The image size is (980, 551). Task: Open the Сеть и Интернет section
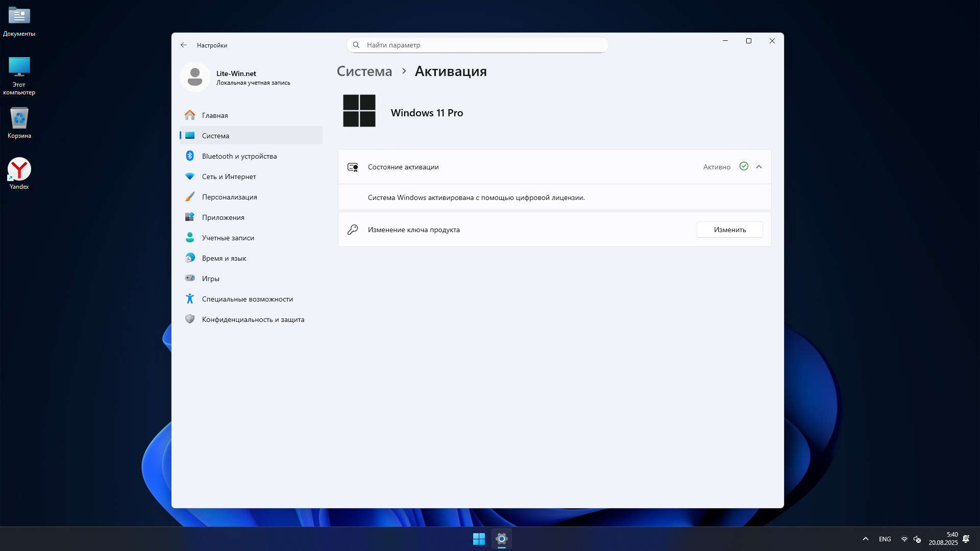click(x=229, y=177)
